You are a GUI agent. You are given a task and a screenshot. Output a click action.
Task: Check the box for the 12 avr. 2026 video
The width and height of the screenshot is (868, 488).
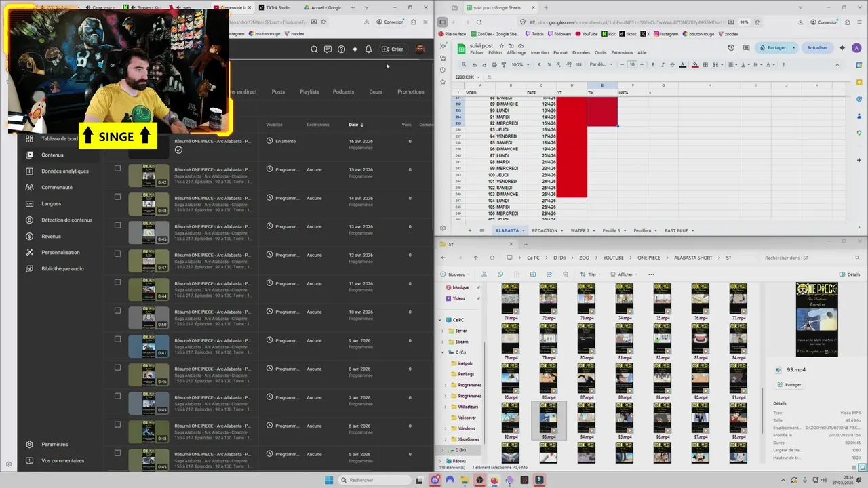click(117, 254)
